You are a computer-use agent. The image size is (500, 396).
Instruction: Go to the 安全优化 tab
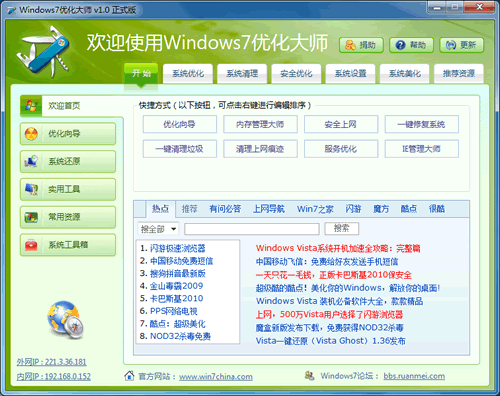pos(296,73)
